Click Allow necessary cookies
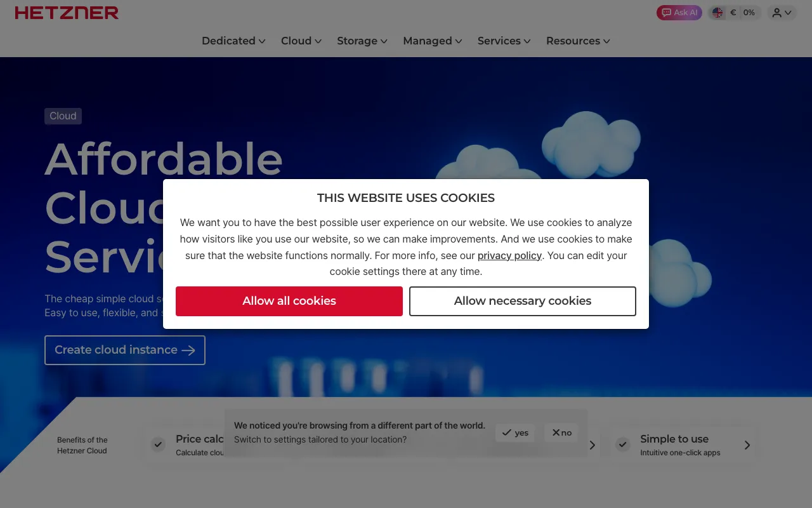The image size is (812, 508). pyautogui.click(x=523, y=301)
